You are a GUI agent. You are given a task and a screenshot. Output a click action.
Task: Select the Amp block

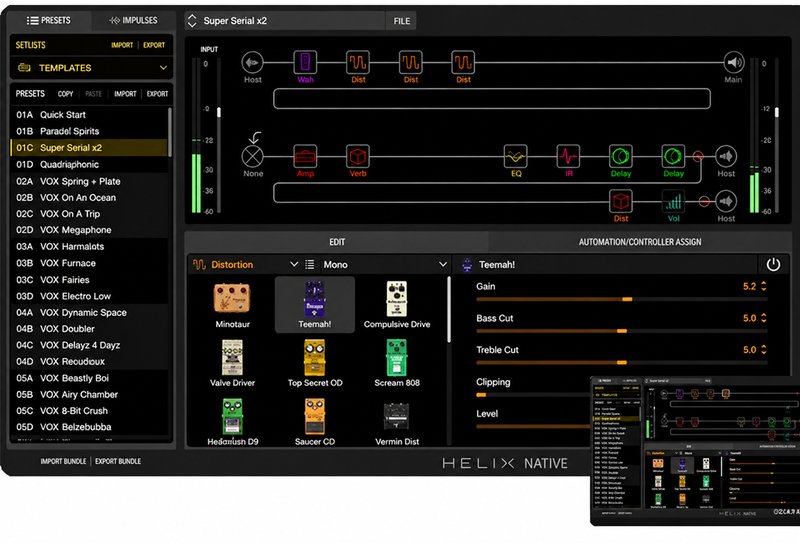pyautogui.click(x=305, y=156)
